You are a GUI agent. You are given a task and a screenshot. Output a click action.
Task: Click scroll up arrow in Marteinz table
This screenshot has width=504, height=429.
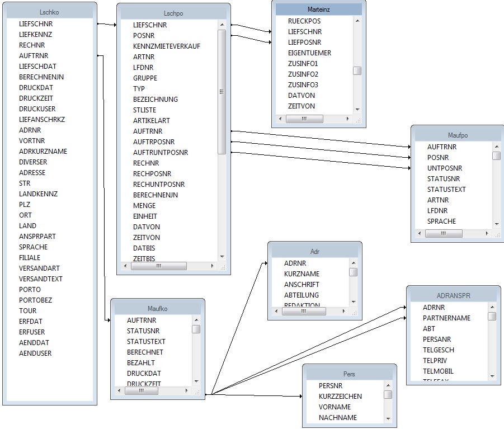point(357,21)
